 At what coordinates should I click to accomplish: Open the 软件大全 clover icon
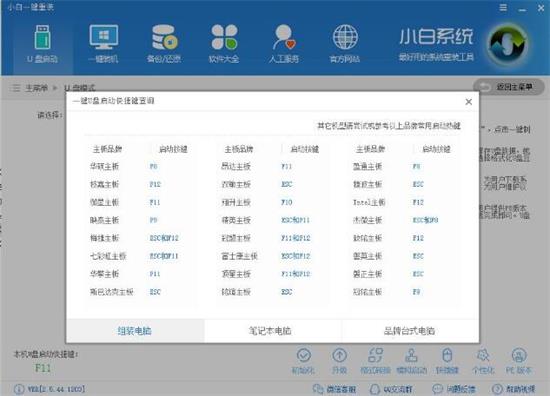(224, 37)
